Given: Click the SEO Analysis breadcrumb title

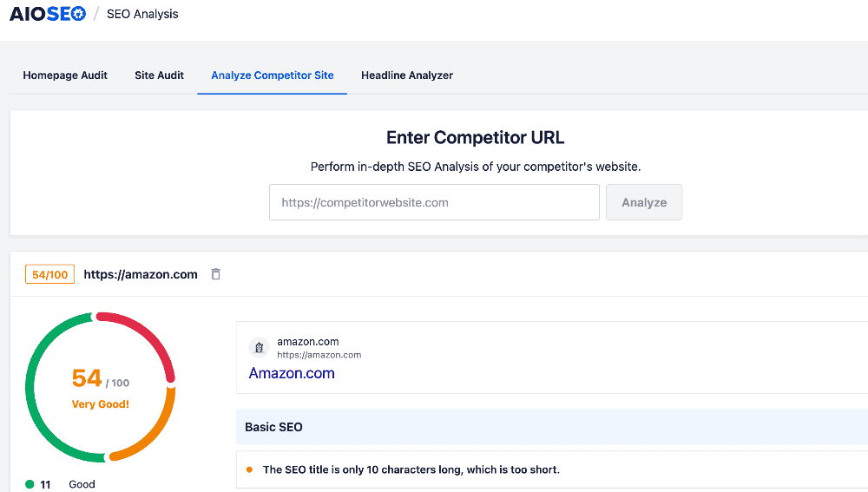Looking at the screenshot, I should point(142,14).
